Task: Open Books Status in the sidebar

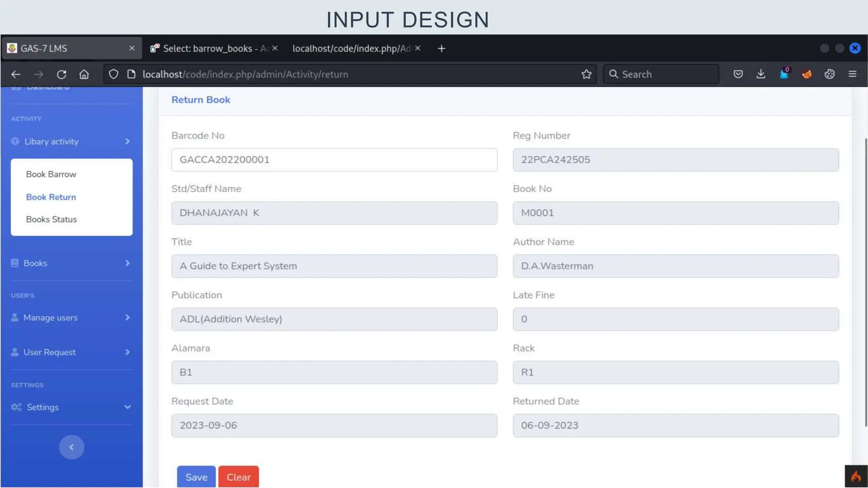Action: point(51,219)
